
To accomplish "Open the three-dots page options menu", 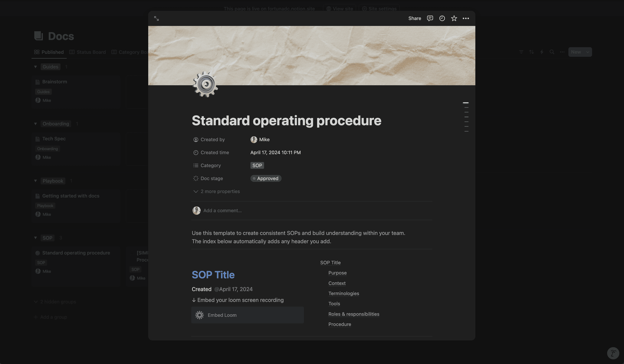I will (466, 18).
